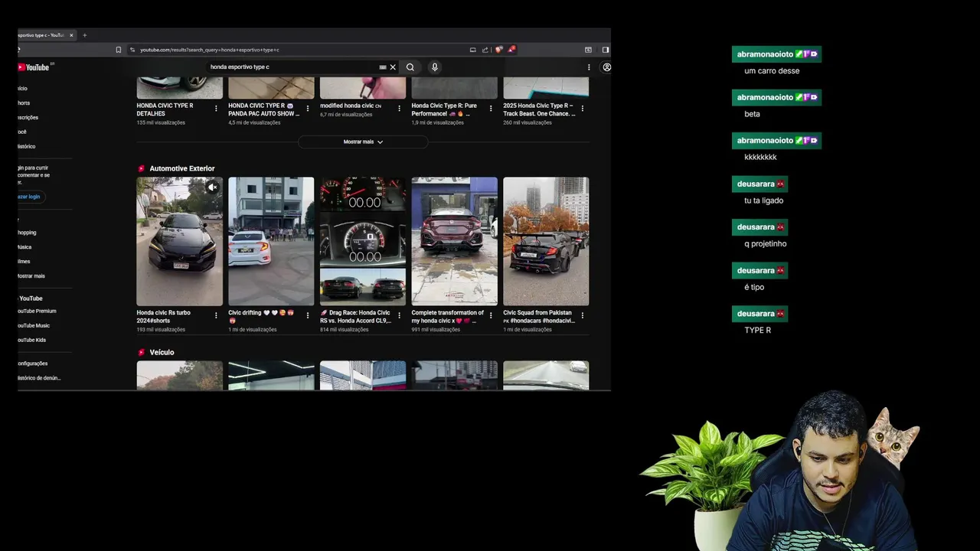The width and height of the screenshot is (980, 551).
Task: Click chat message 'q projetinho'
Action: [766, 243]
